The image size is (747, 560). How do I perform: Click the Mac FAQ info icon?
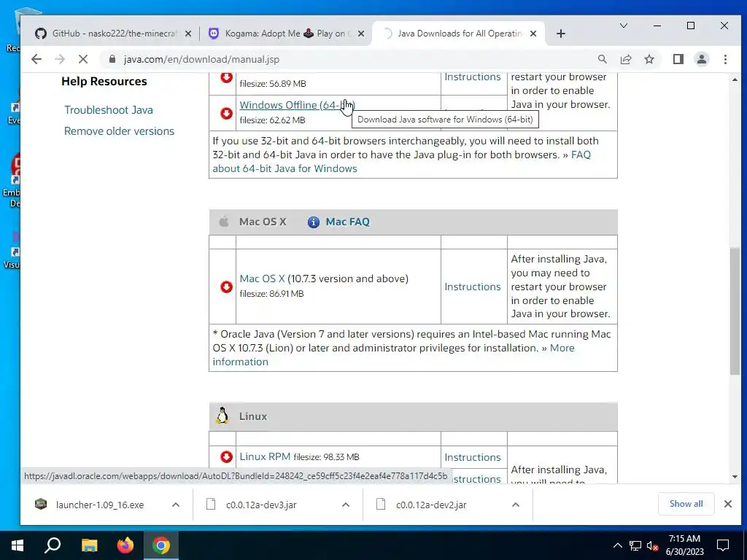(313, 222)
